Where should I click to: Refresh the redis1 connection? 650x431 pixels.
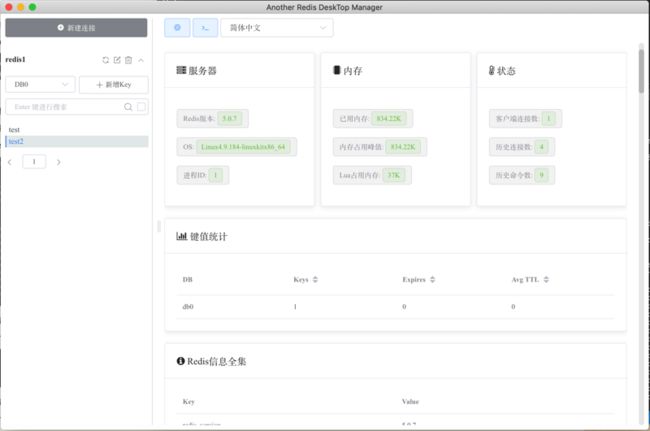point(105,60)
